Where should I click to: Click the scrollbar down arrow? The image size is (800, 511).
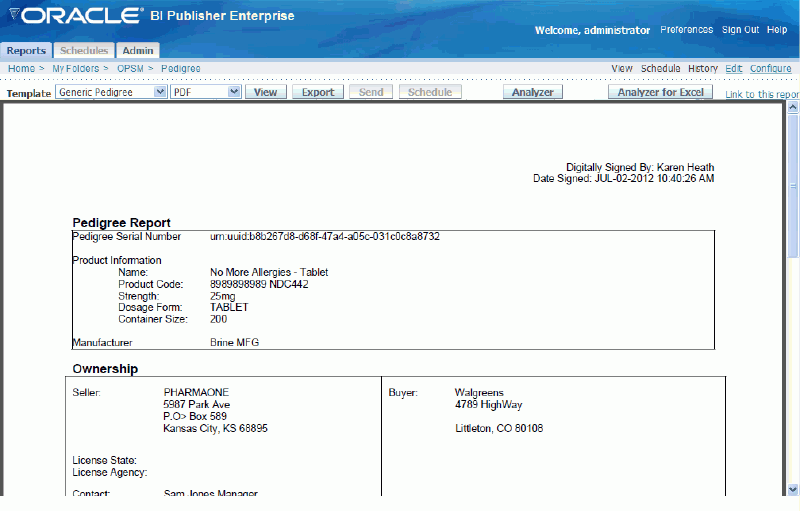pos(793,490)
